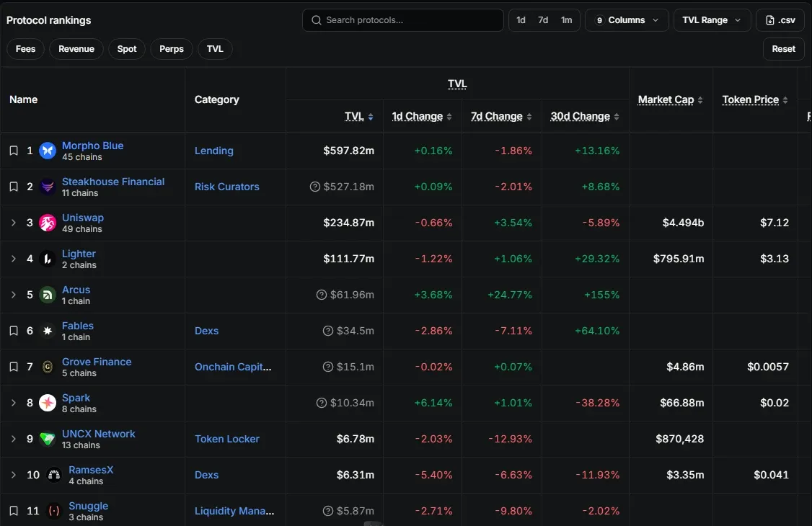Sort by Token Price column

coord(755,100)
